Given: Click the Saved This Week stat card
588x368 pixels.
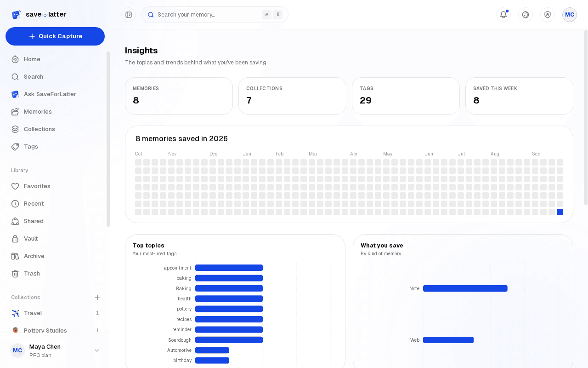Looking at the screenshot, I should pos(519,96).
